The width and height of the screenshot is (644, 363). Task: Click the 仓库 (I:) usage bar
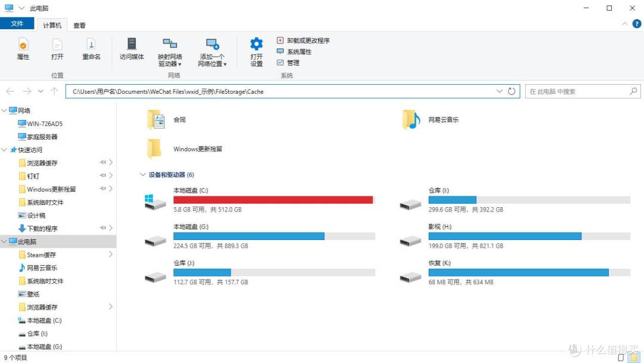tap(529, 200)
